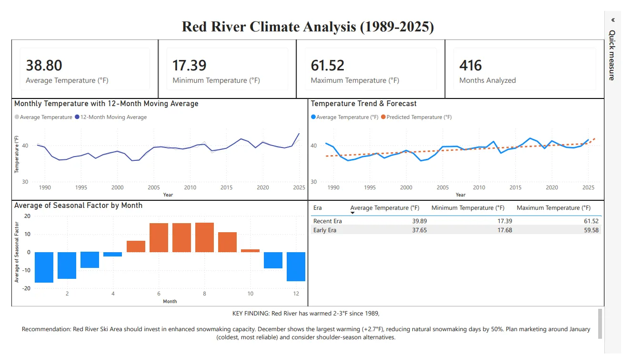Sort table by Minimum Temperature column
Screen dimensions: 632x364
tap(468, 208)
